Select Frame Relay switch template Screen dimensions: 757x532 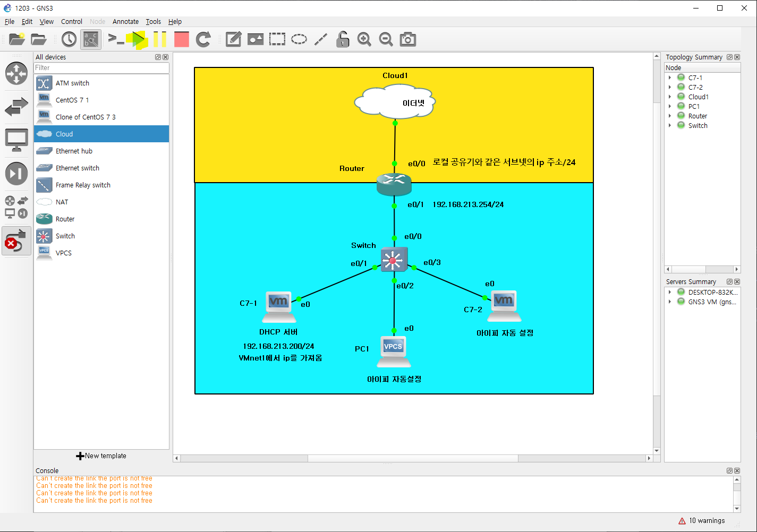point(101,185)
